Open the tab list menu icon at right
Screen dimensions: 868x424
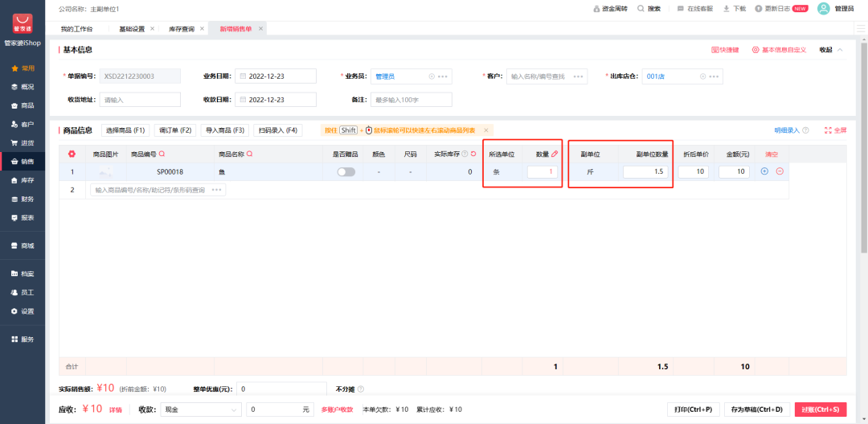[859, 29]
